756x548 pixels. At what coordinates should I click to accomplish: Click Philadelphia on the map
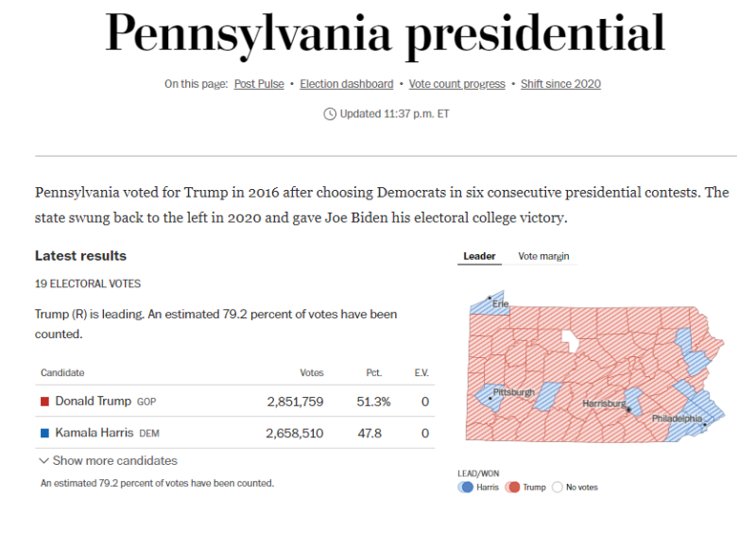705,424
